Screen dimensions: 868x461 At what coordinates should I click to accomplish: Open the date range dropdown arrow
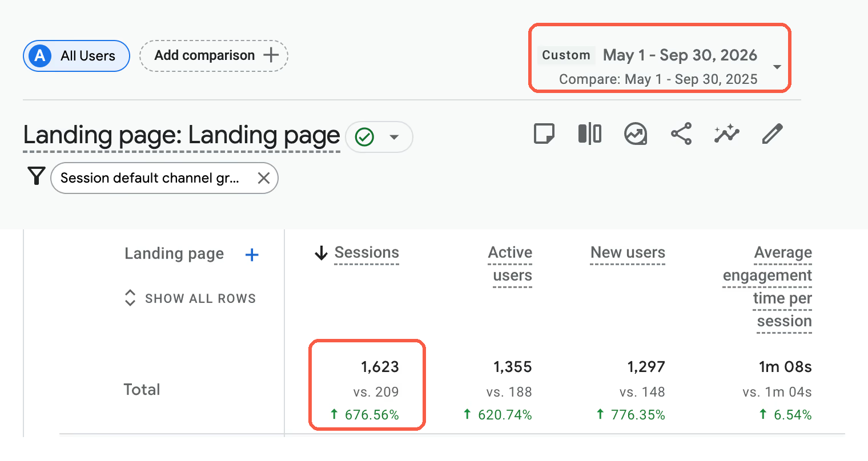(777, 67)
